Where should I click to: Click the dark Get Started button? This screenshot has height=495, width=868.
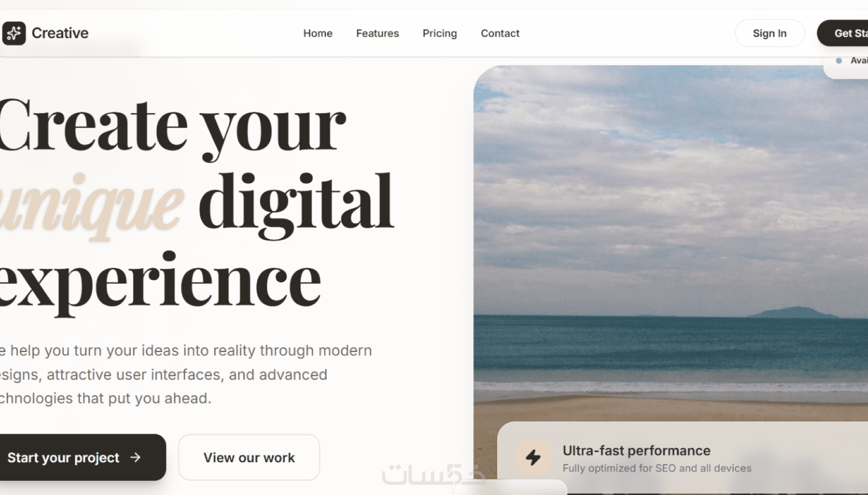(842, 33)
